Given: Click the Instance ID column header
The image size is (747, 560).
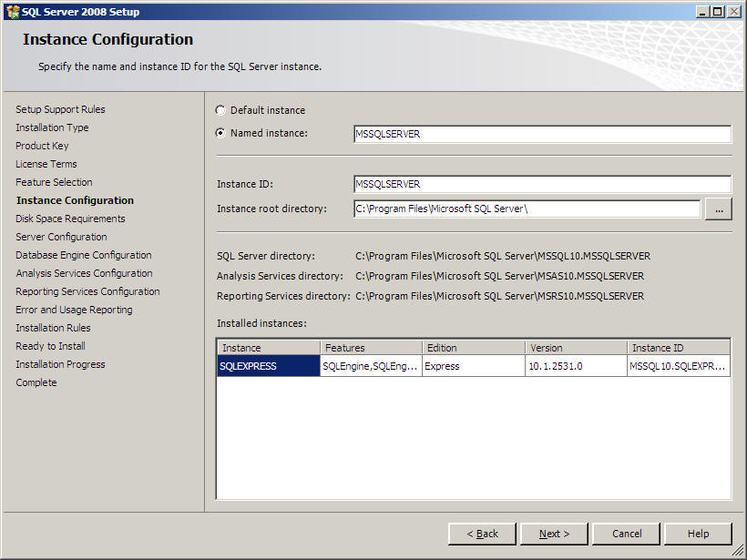Looking at the screenshot, I should click(x=679, y=348).
